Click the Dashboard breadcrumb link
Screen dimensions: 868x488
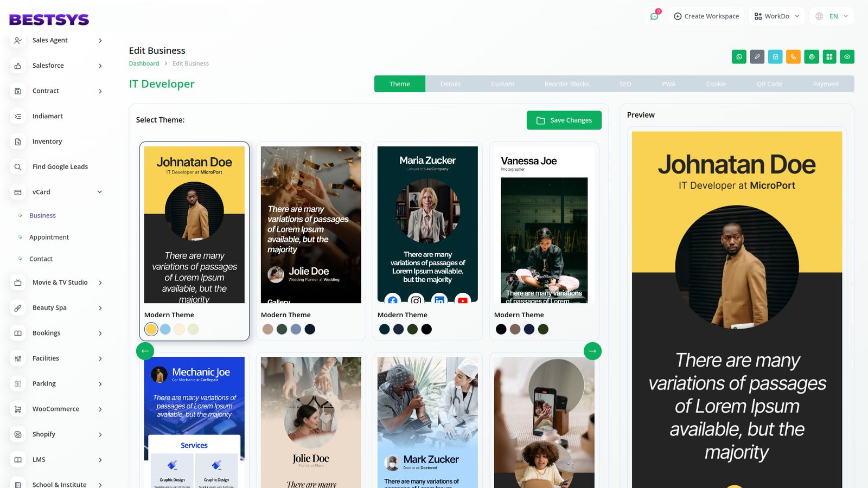tap(144, 63)
